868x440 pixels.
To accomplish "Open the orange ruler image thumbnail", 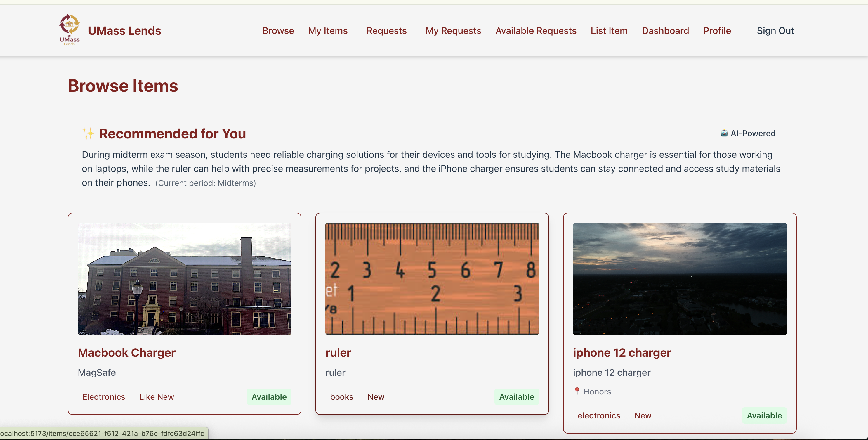I will 432,278.
